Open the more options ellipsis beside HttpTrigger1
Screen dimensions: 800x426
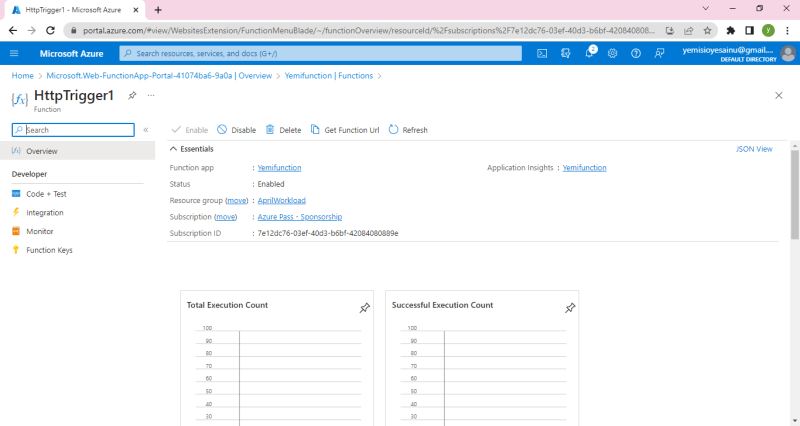pyautogui.click(x=151, y=95)
